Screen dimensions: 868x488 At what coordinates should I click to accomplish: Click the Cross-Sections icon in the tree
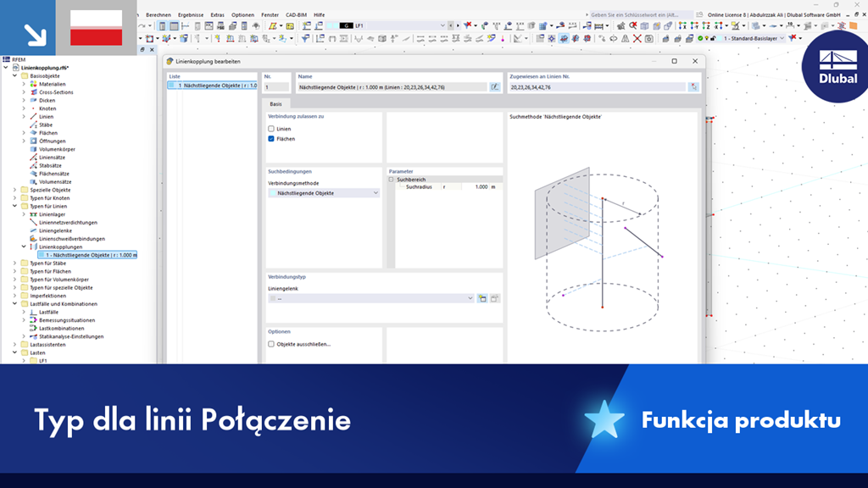click(x=33, y=92)
